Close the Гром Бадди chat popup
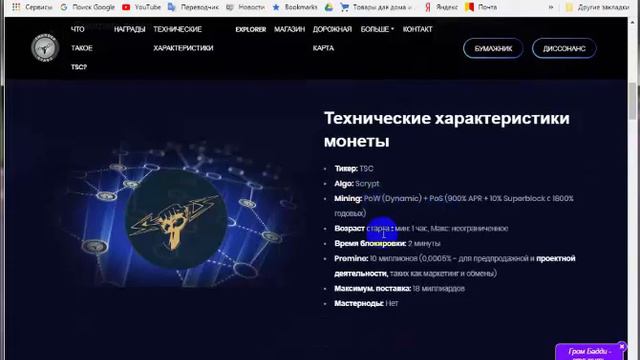This screenshot has height=360, width=640. pyautogui.click(x=622, y=347)
